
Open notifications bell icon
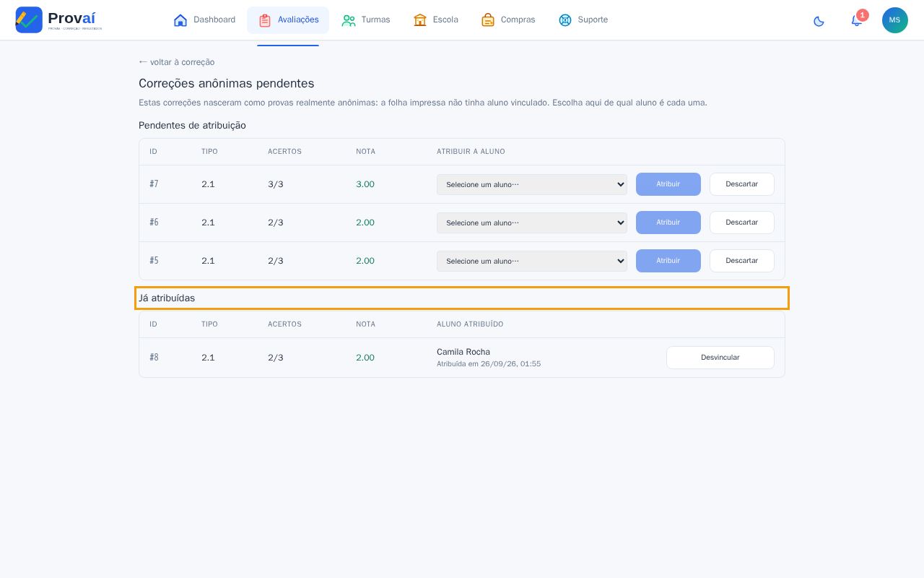[x=857, y=20]
